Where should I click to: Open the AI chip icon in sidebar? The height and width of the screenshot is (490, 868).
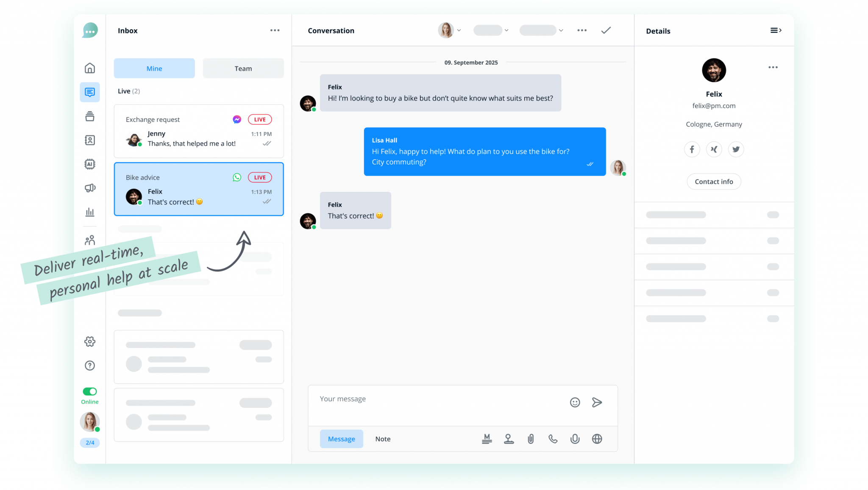89,164
